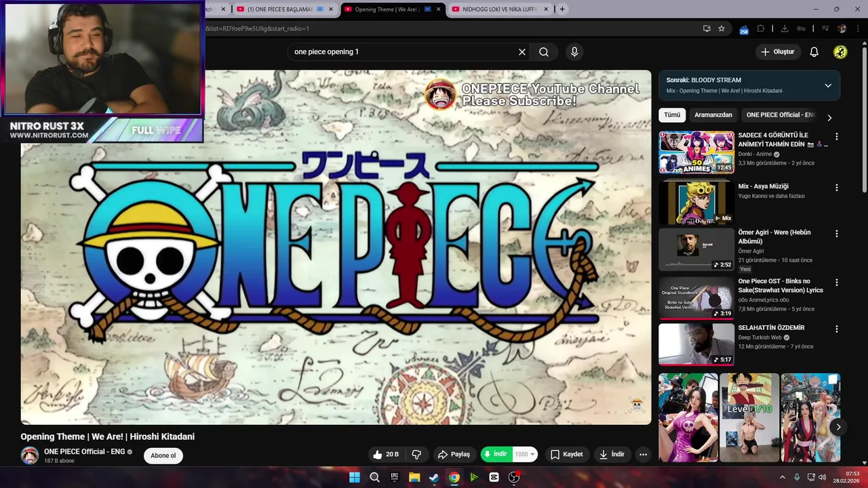The width and height of the screenshot is (868, 488).
Task: Open the Chrome media control icon
Action: pyautogui.click(x=825, y=28)
